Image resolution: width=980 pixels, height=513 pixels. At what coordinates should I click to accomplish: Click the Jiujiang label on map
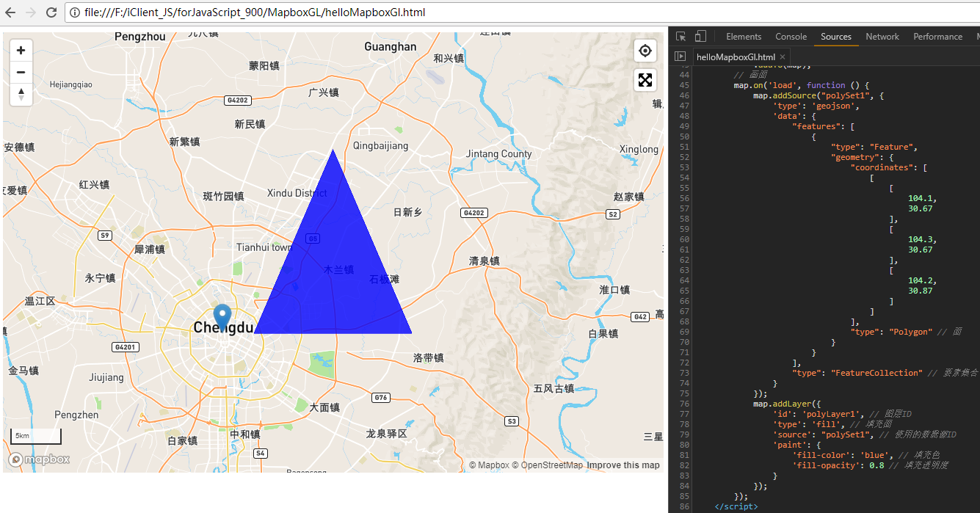[x=106, y=378]
